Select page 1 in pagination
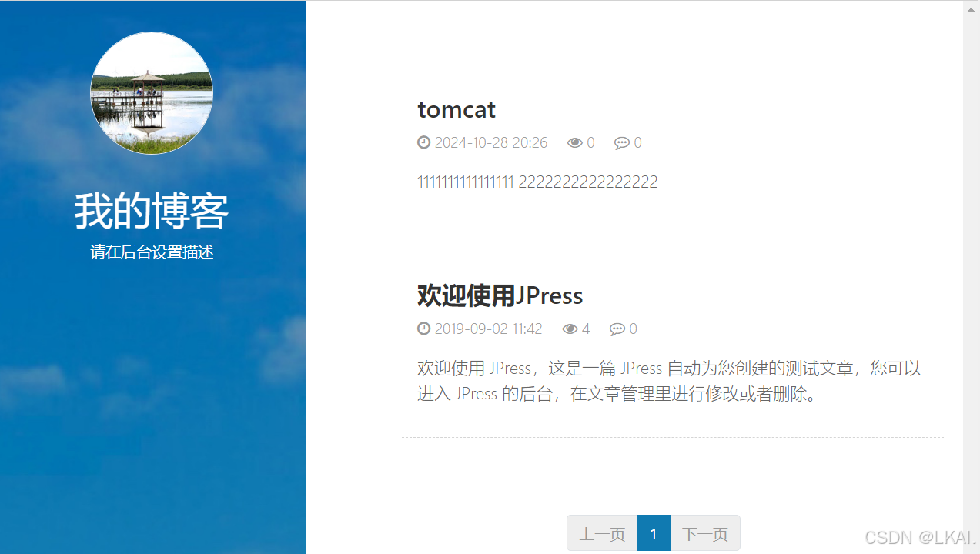This screenshot has height=554, width=980. pos(653,532)
